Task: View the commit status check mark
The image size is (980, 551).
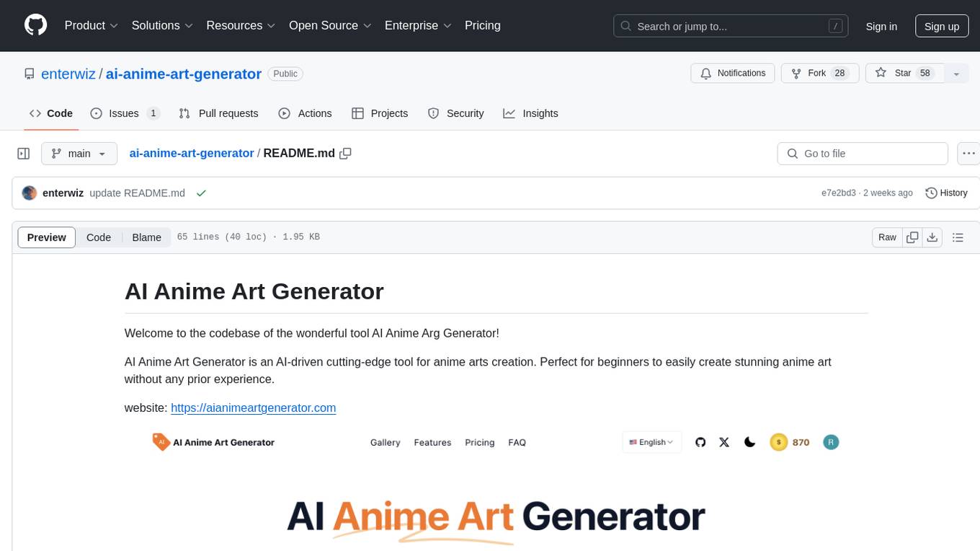Action: click(x=201, y=193)
